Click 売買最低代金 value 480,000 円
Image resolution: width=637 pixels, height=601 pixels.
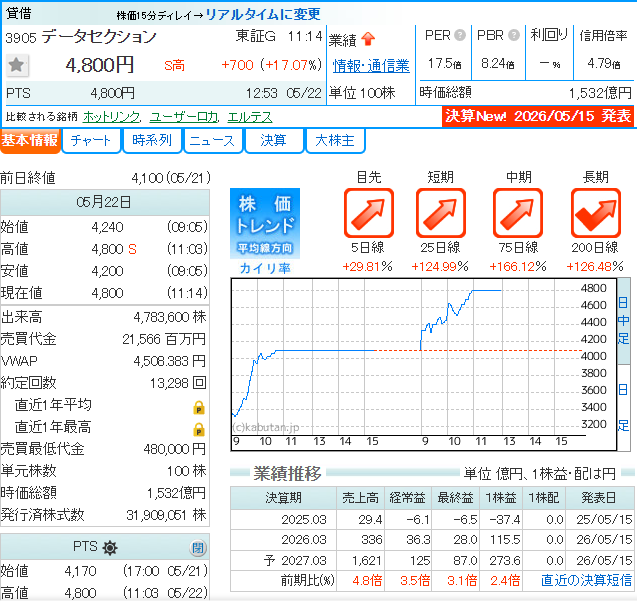(175, 449)
